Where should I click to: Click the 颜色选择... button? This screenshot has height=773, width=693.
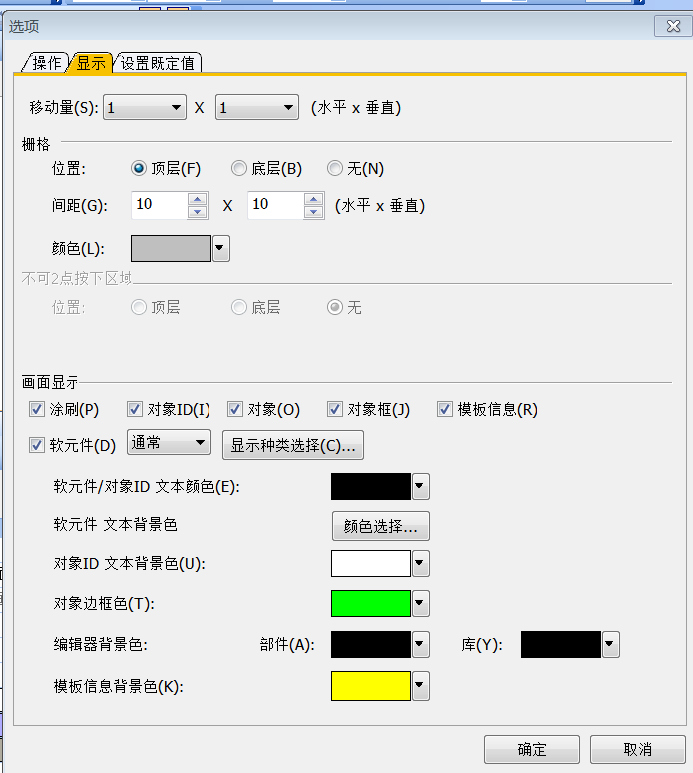point(381,526)
